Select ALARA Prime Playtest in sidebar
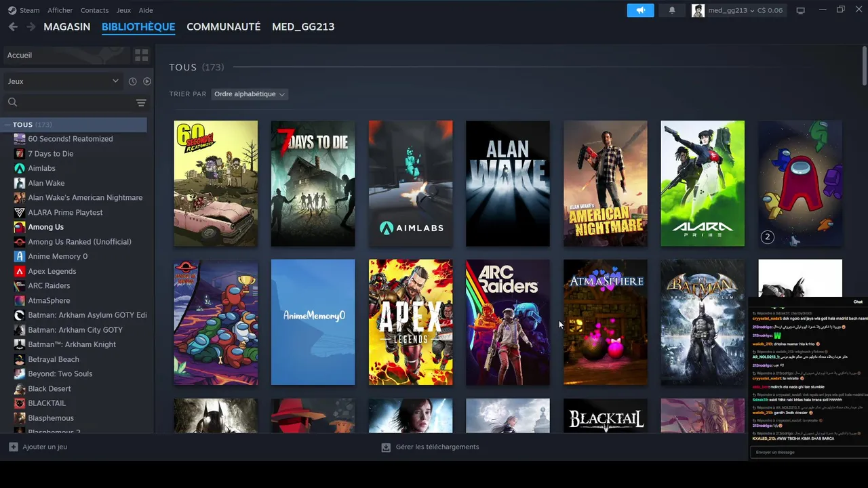 tap(65, 212)
